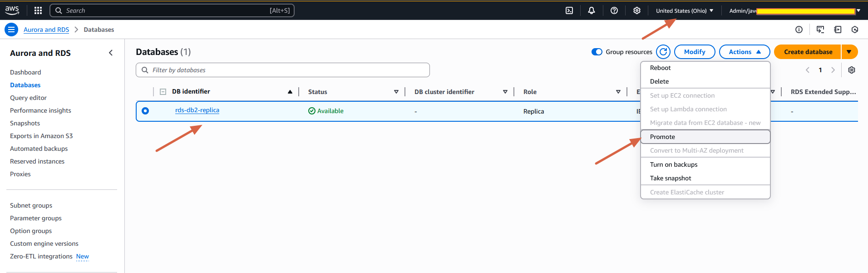Open Automated backups in sidebar
The width and height of the screenshot is (868, 273).
[x=39, y=149]
